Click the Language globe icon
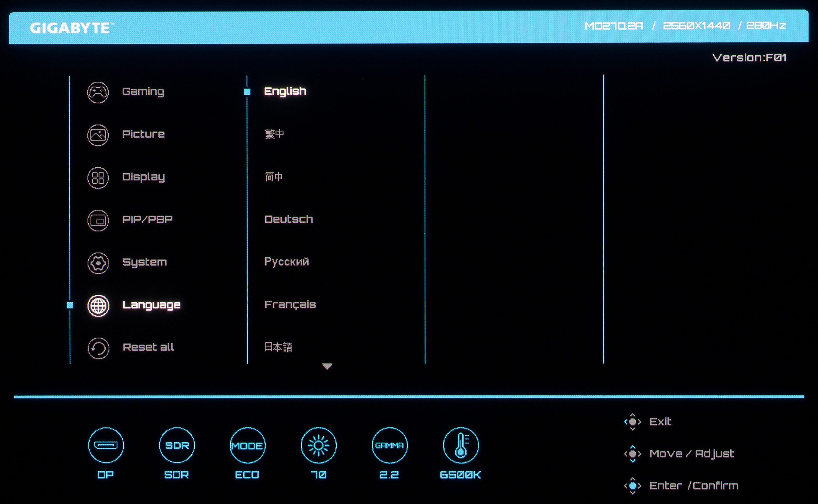The height and width of the screenshot is (504, 818). pyautogui.click(x=98, y=306)
